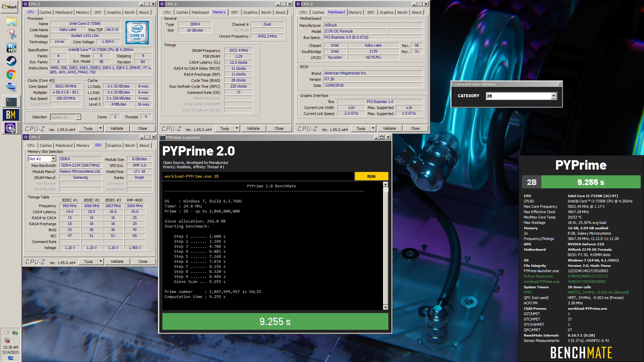This screenshot has height=362, width=644.
Task: Launch Steam from the taskbar
Action: coord(11,61)
